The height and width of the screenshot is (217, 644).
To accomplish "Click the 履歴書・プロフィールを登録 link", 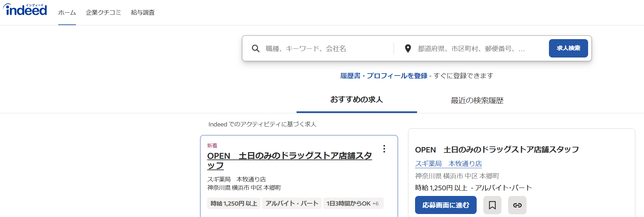I will pyautogui.click(x=384, y=76).
